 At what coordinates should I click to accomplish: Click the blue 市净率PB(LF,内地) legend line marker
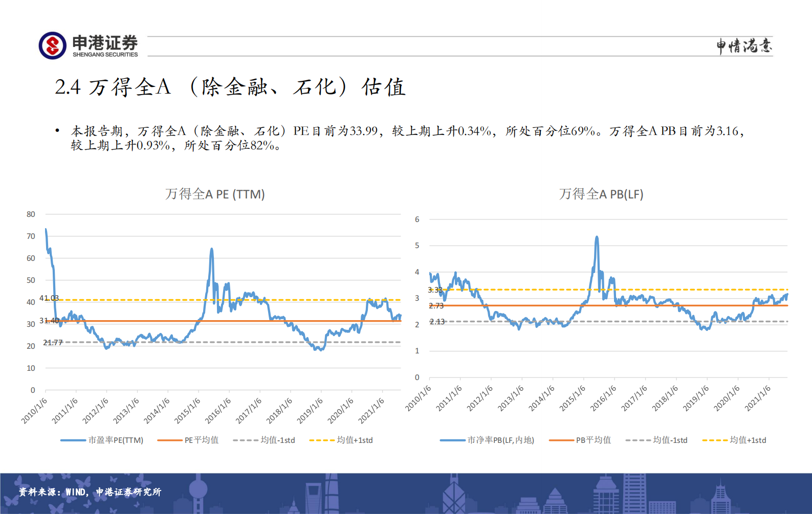(x=452, y=440)
